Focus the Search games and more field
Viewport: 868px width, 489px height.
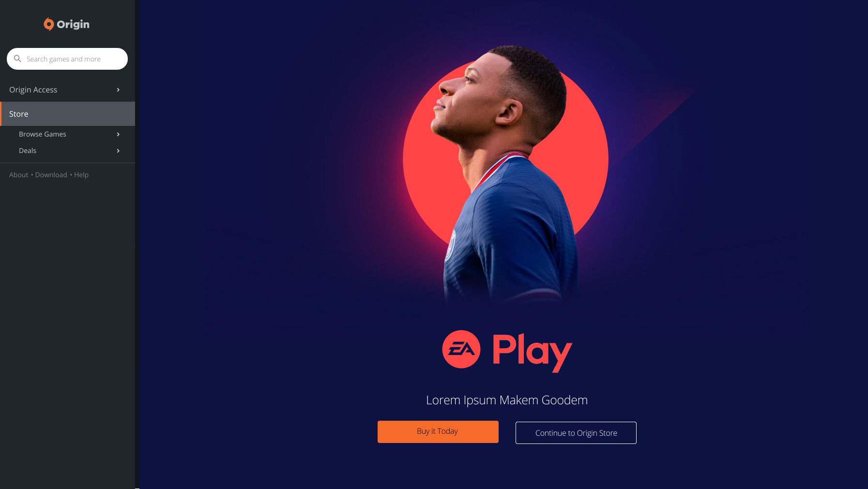67,59
